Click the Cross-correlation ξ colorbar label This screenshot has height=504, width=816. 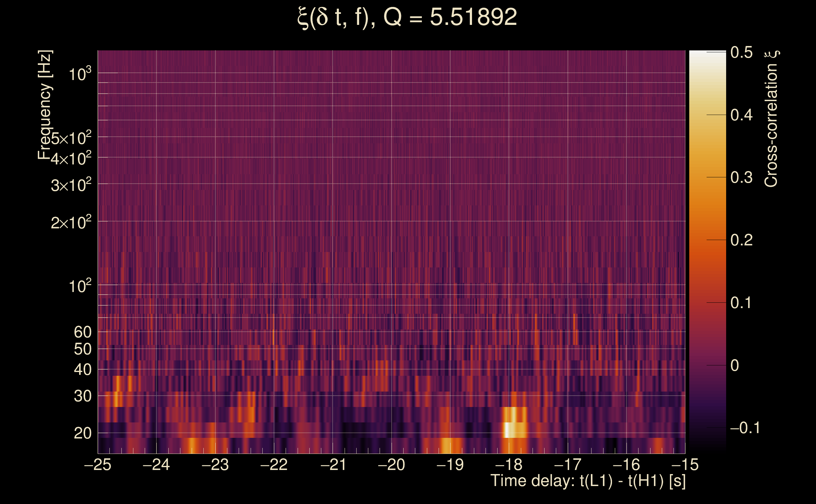[771, 119]
